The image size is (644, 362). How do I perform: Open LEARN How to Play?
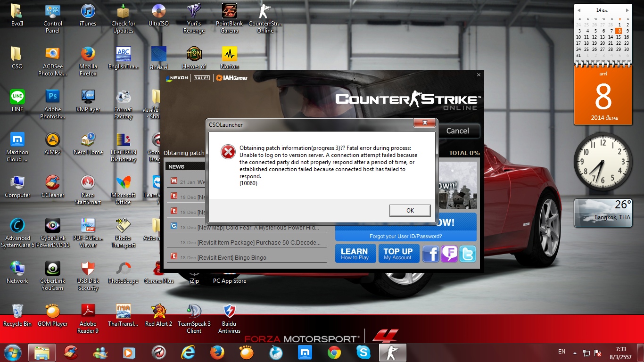click(355, 254)
